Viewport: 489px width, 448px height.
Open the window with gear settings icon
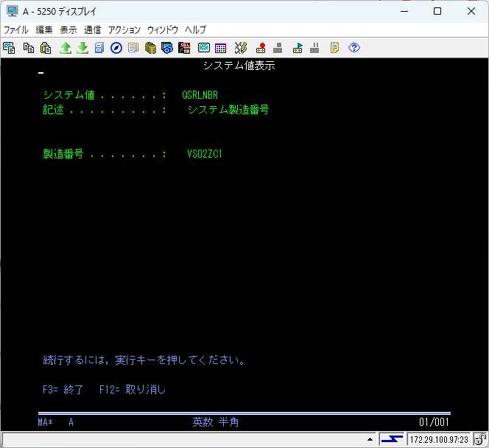click(x=167, y=48)
